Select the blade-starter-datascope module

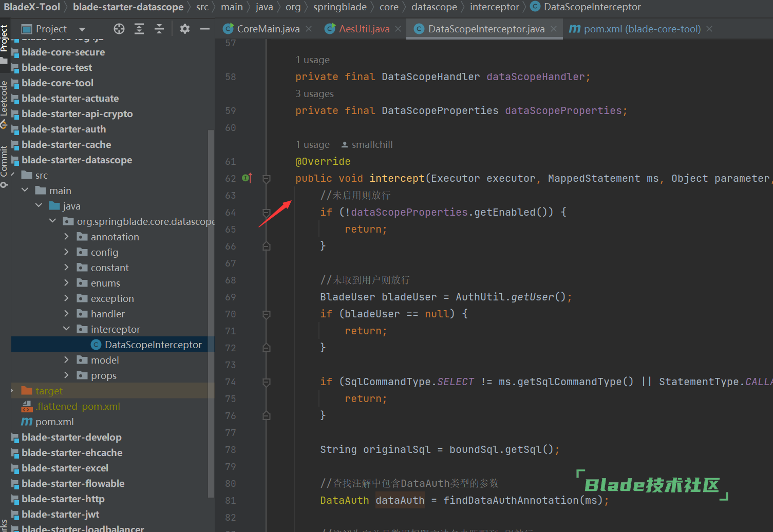(x=77, y=160)
